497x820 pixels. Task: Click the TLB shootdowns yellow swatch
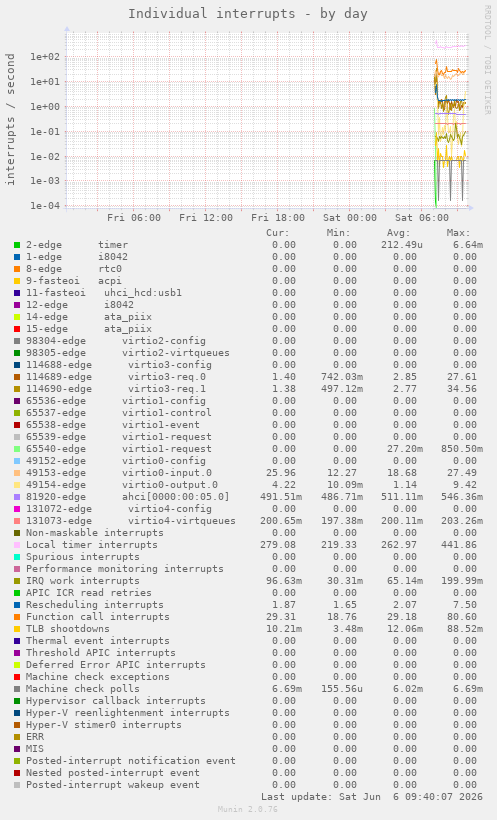click(17, 629)
